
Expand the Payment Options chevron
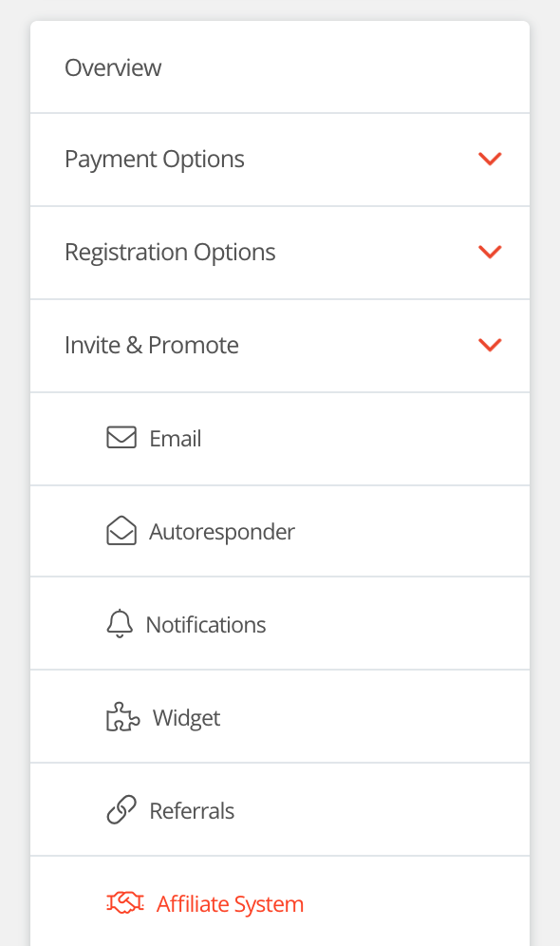490,160
